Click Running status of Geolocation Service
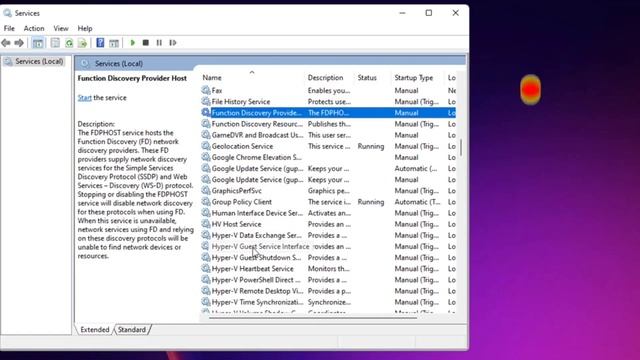Screen dimensions: 640x360 371,146
